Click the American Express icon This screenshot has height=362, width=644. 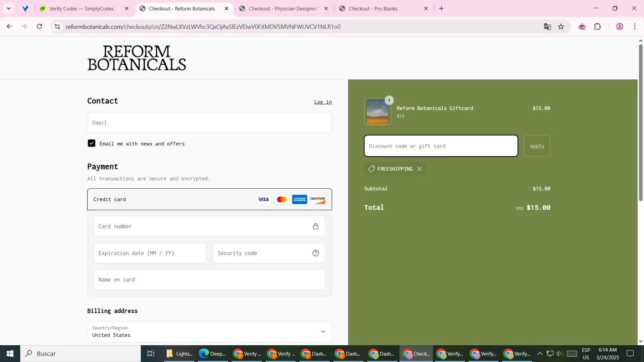click(x=300, y=199)
